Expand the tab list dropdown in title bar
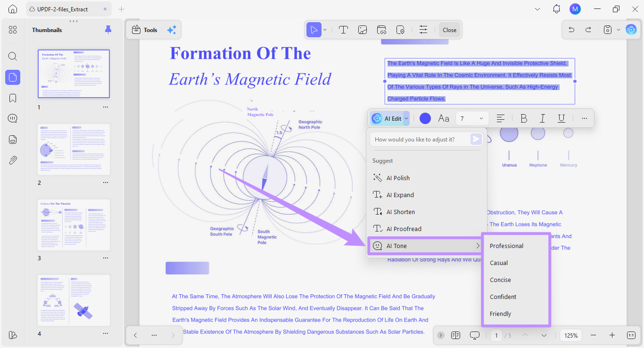This screenshot has width=644, height=348. [x=538, y=9]
